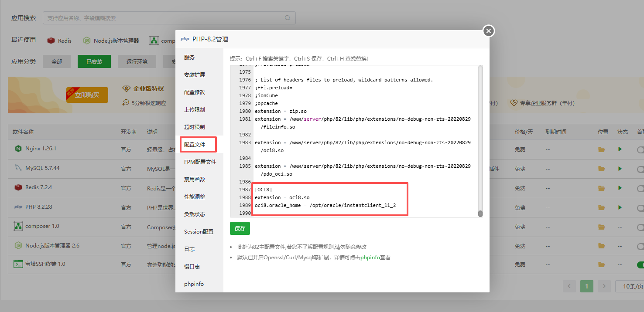Select the 运行环境 category button
Screen dimensions: 644x312
tap(137, 61)
